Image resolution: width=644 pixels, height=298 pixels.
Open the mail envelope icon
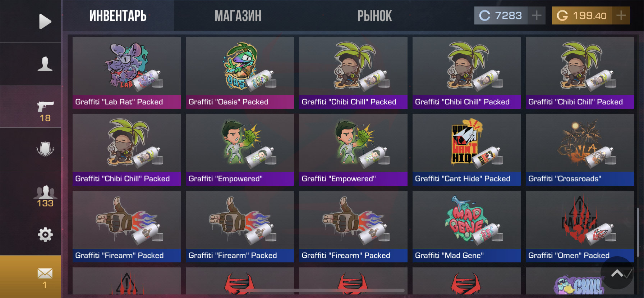45,277
